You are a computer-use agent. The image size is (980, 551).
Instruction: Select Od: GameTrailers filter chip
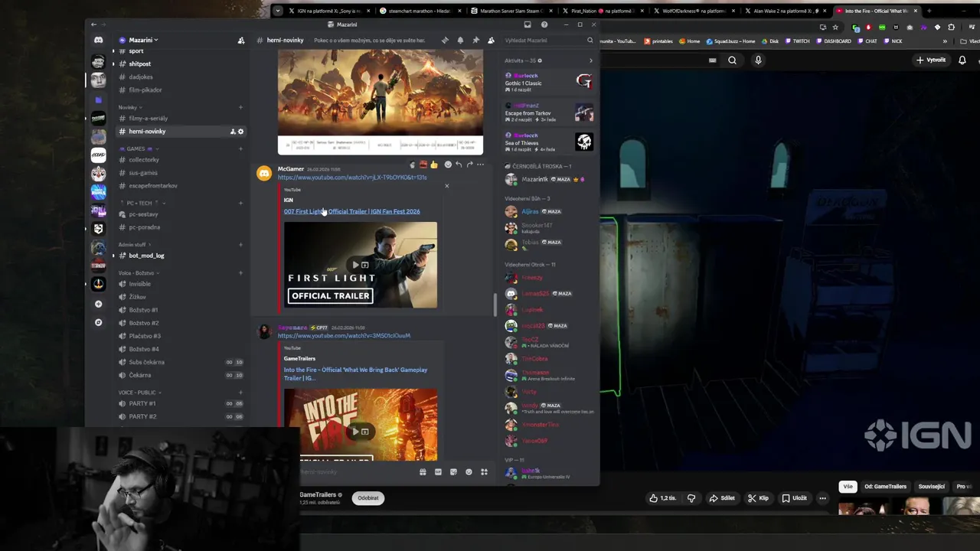pyautogui.click(x=885, y=487)
